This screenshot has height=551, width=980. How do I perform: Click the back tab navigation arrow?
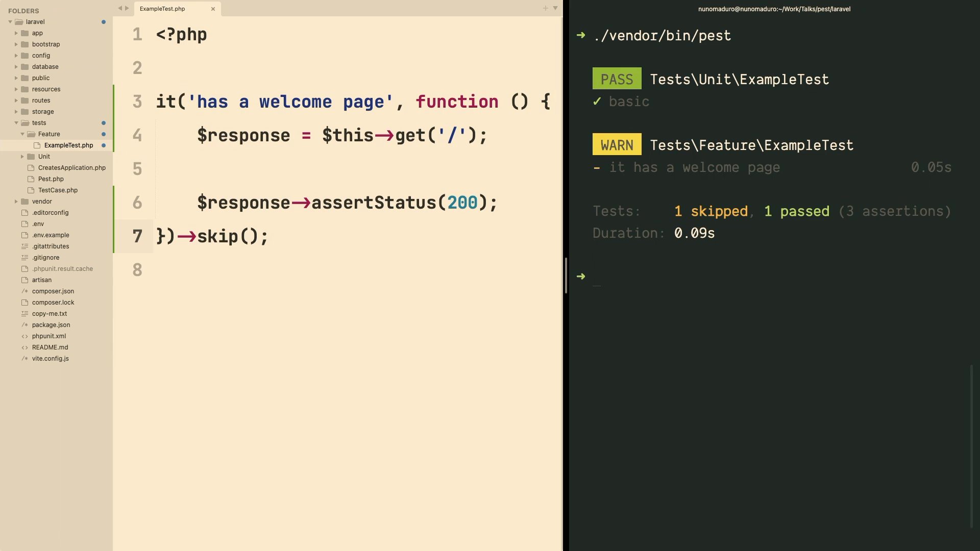click(x=120, y=8)
